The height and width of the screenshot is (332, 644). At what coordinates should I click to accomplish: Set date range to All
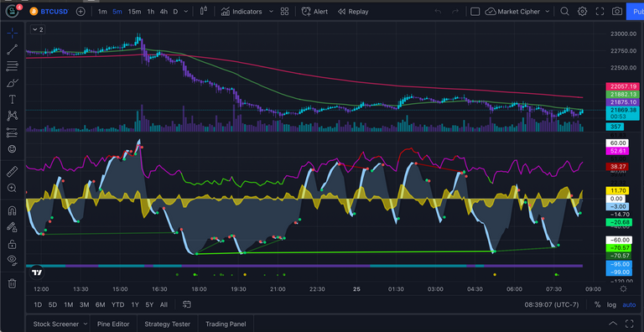pyautogui.click(x=164, y=304)
